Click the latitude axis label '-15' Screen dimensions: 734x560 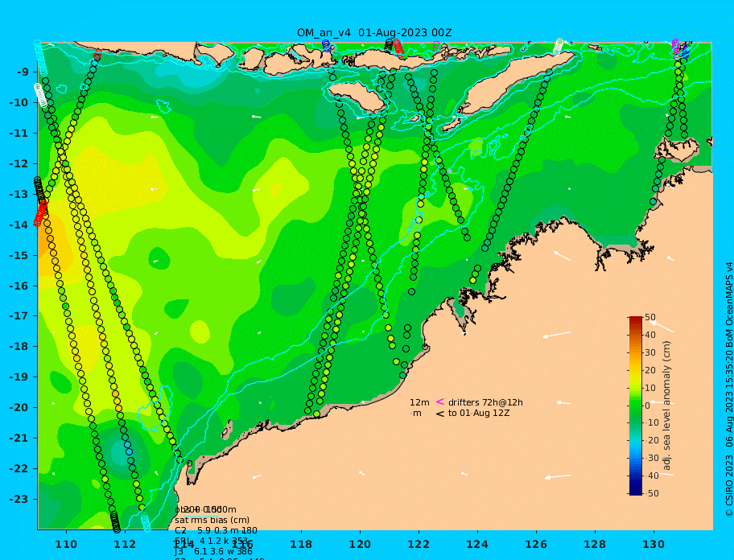click(19, 255)
